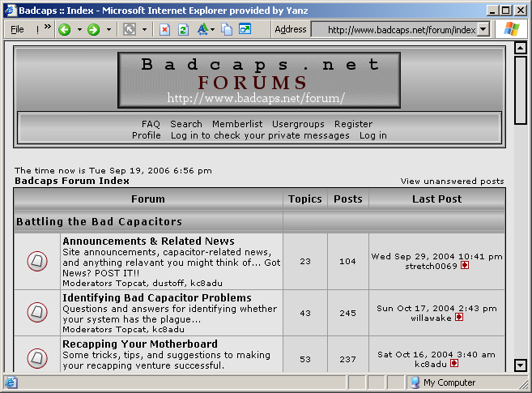Open Battling the Bad Capacitors category

pos(99,221)
